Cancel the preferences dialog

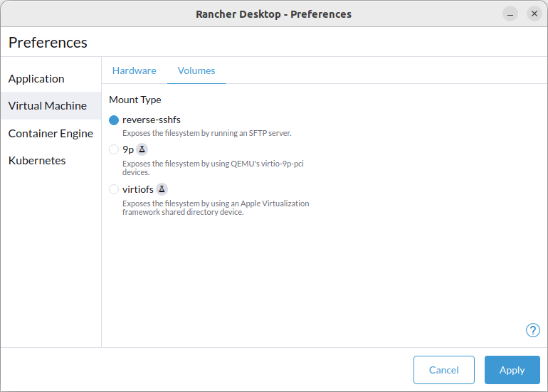pos(444,370)
